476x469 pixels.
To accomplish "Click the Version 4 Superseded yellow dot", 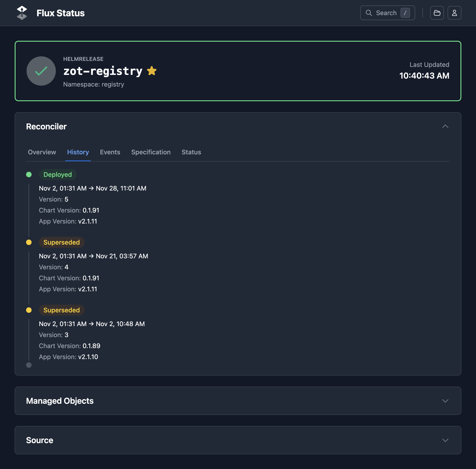I will [29, 242].
